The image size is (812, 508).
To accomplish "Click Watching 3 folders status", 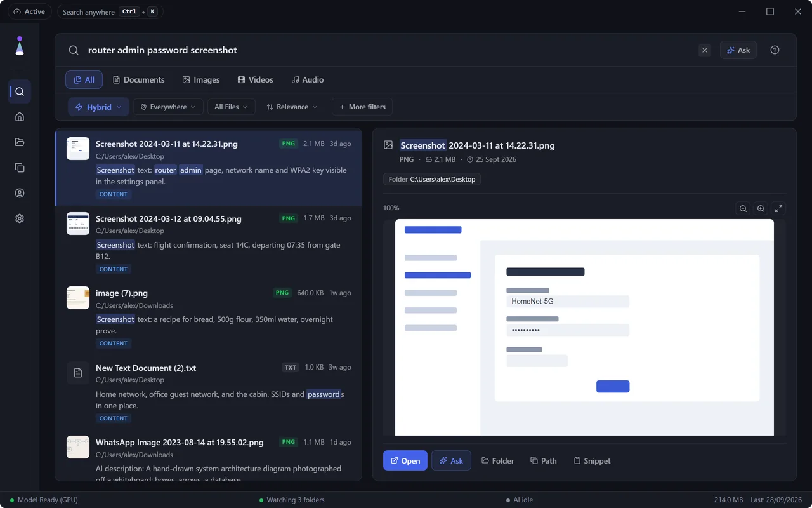I will pos(292,500).
